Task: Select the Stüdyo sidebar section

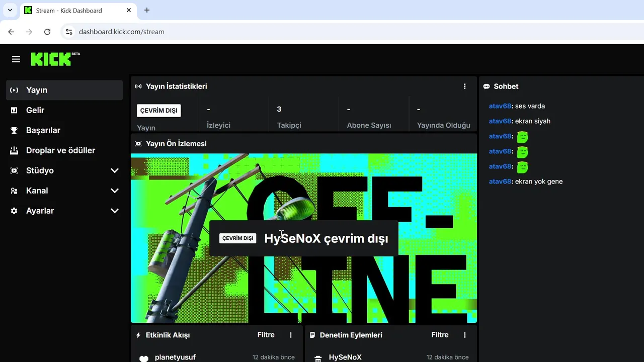Action: click(x=64, y=170)
